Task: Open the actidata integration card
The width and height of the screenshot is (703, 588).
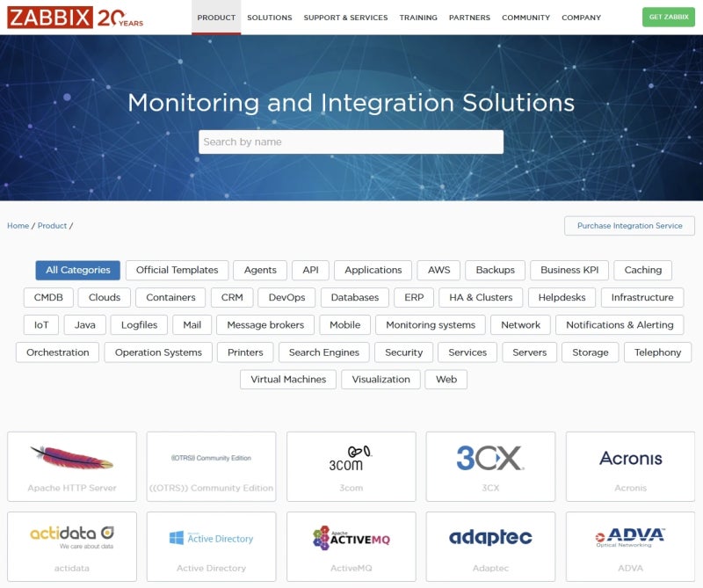Action: [x=72, y=547]
